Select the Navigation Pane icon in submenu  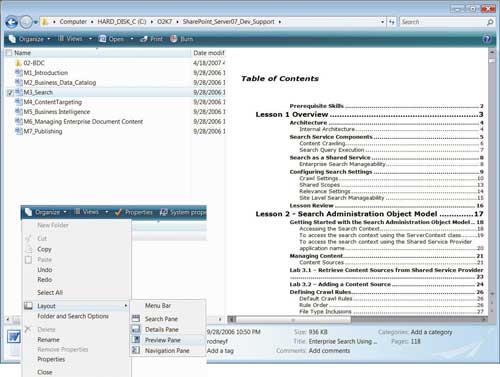136,350
